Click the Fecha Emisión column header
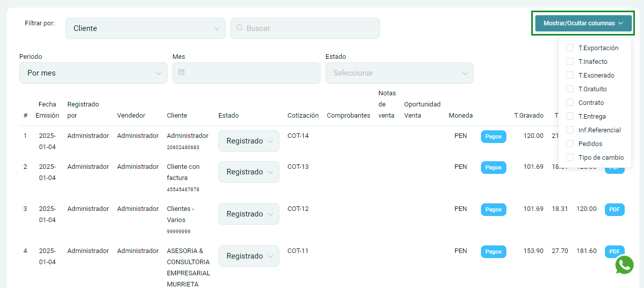Screen dimensions: 644x288 [47, 110]
